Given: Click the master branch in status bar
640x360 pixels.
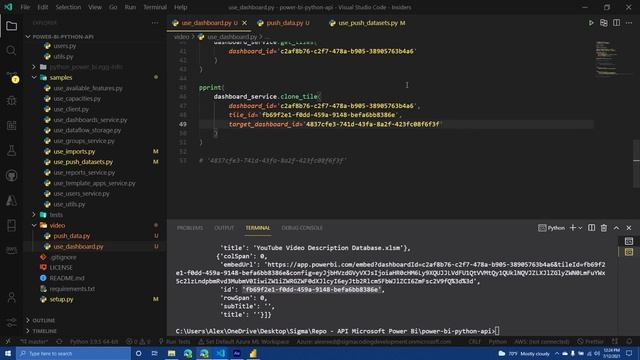Looking at the screenshot, I should [x=34, y=341].
